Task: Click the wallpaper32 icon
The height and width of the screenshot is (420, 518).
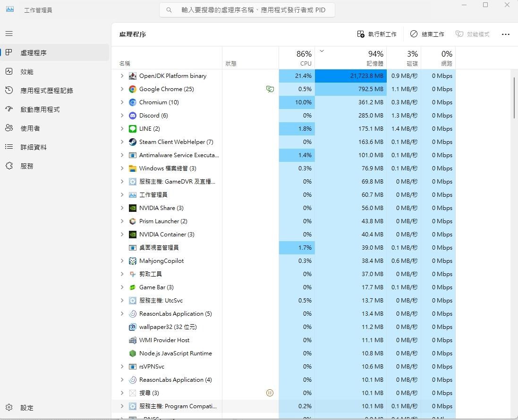Action: 133,327
